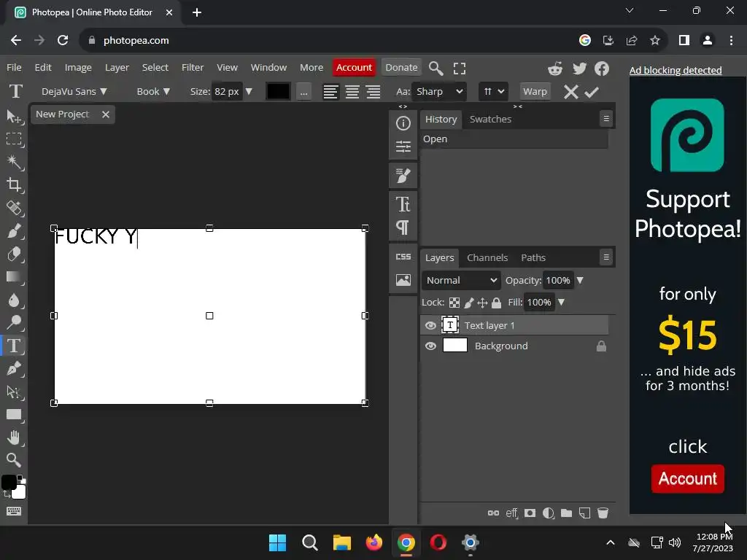Open DejaVu Sans font dropdown
Image resolution: width=747 pixels, height=560 pixels.
pyautogui.click(x=74, y=91)
